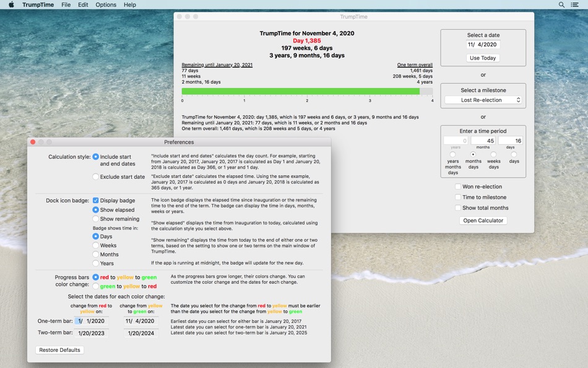Screen dimensions: 588x368
Task: Click 208 weeks, 5 days text
Action: pos(412,76)
